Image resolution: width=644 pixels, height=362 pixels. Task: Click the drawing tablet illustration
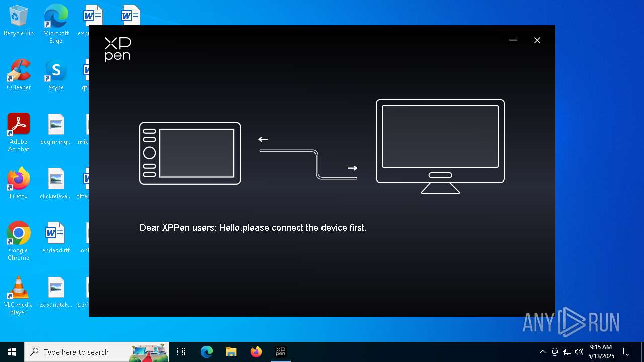pos(190,153)
